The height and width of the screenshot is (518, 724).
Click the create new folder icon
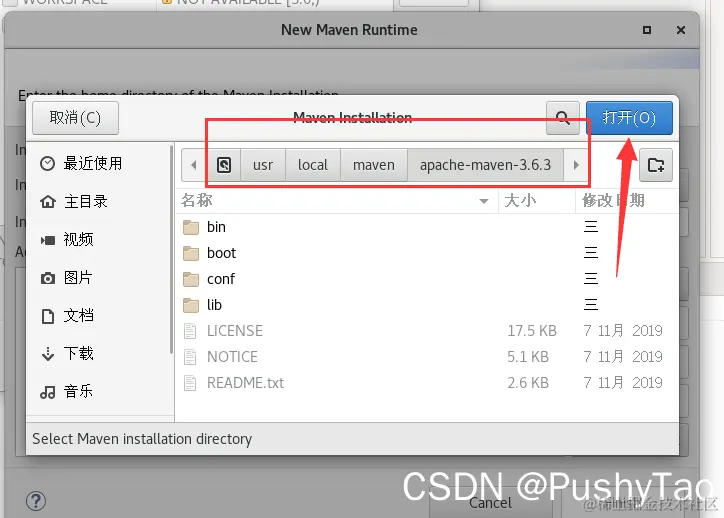click(x=656, y=165)
